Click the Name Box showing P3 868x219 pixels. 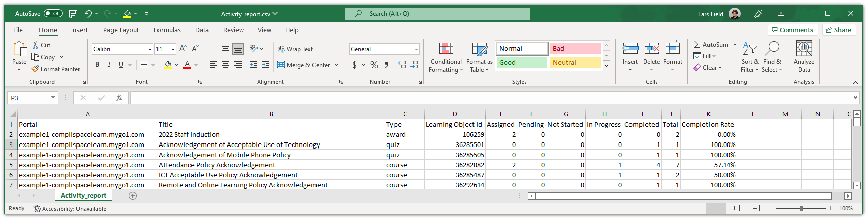point(32,98)
